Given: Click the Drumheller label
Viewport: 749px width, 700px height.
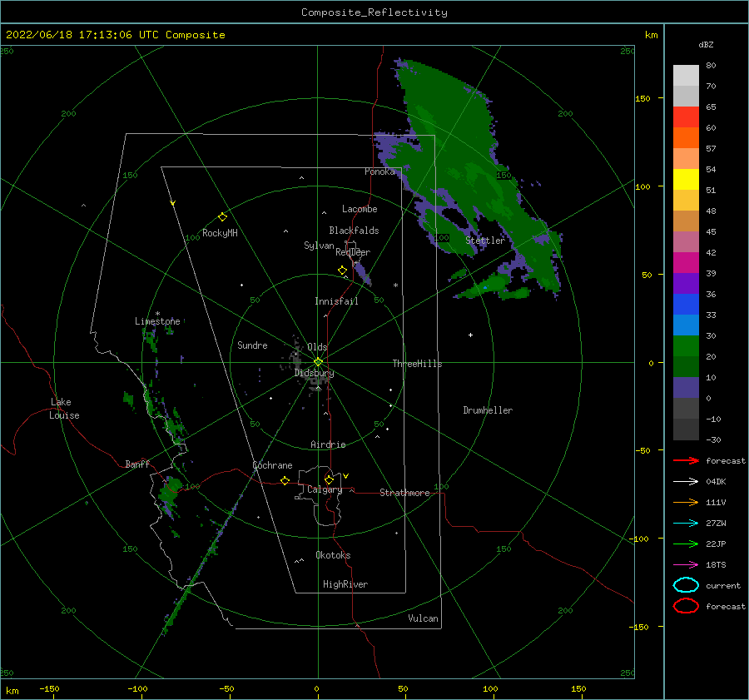Looking at the screenshot, I should [488, 410].
